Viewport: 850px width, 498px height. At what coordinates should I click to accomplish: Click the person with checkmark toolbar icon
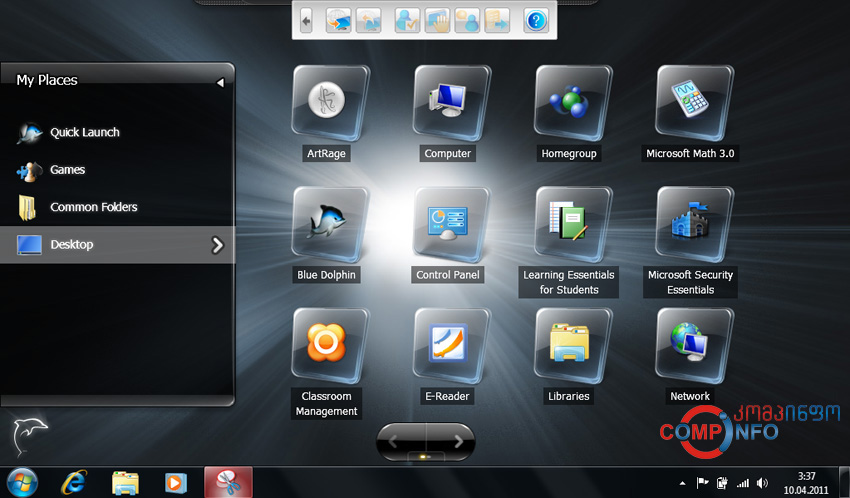pyautogui.click(x=407, y=21)
